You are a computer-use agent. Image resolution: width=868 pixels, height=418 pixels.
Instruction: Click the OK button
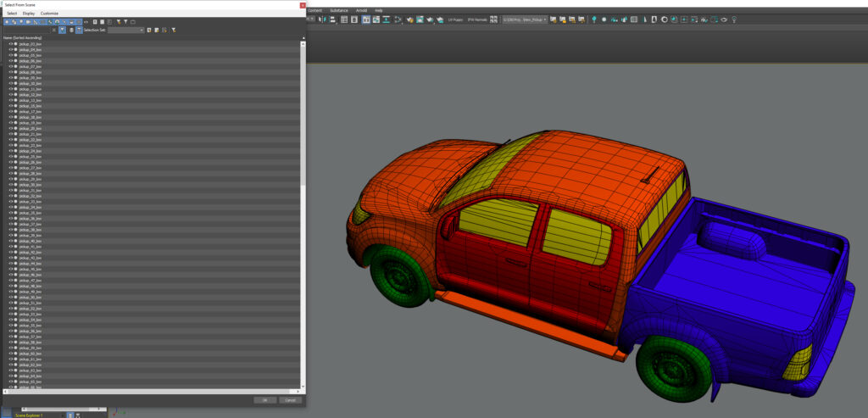[x=264, y=400]
